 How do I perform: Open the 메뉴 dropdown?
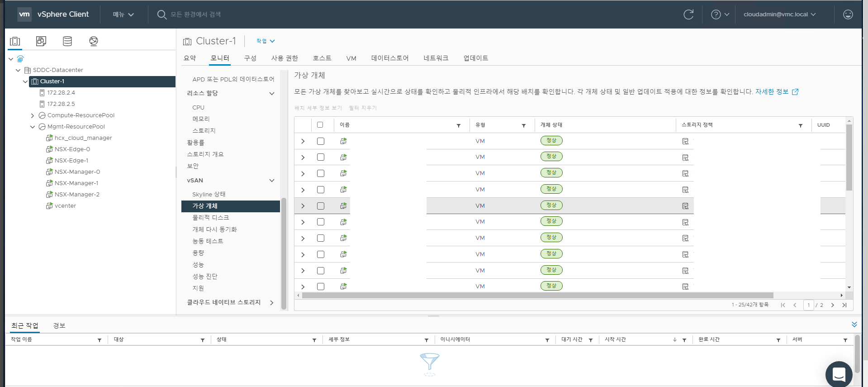pos(123,14)
